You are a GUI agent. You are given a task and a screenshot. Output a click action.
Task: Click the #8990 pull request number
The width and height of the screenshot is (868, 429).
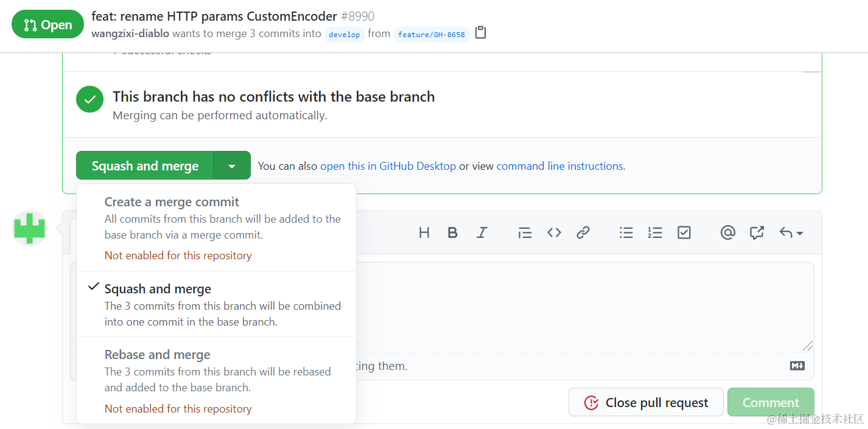357,16
